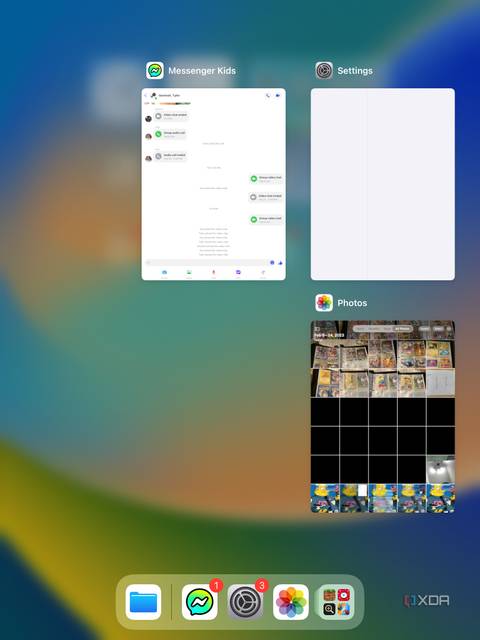Launch Settings from the dock
This screenshot has width=480, height=640.
click(x=245, y=602)
